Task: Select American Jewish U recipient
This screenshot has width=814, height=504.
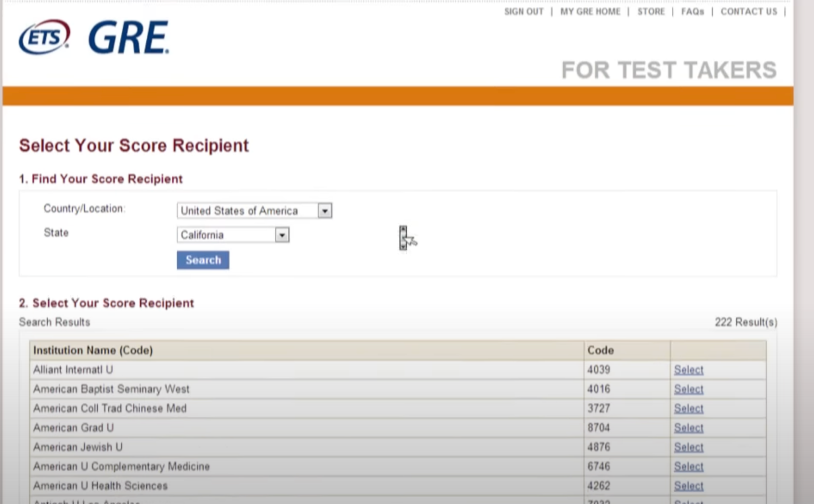Action: [688, 447]
